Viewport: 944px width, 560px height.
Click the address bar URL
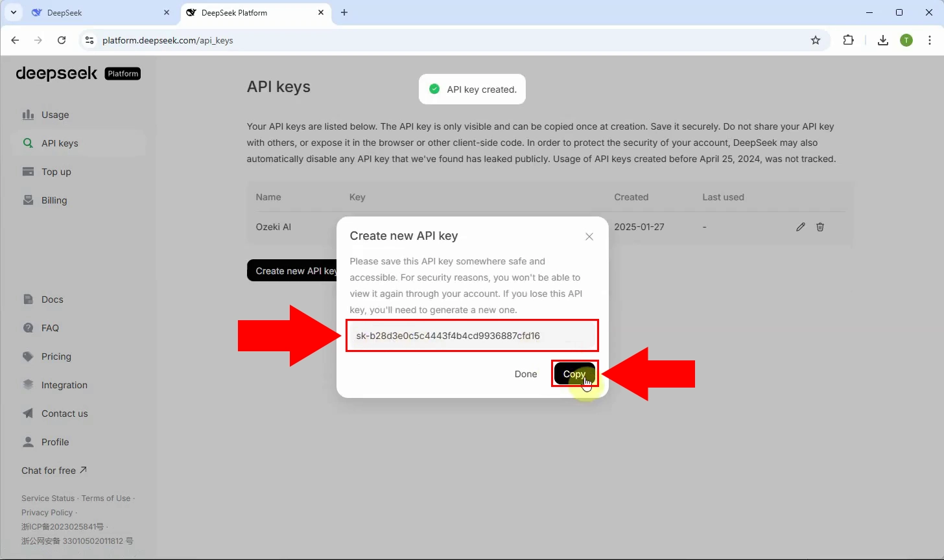point(168,40)
